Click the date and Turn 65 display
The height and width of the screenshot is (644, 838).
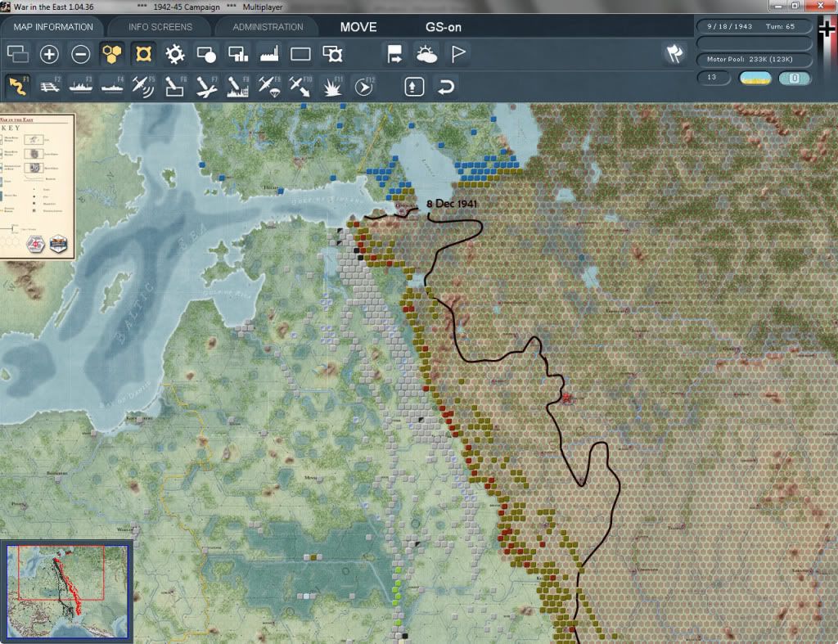(754, 26)
